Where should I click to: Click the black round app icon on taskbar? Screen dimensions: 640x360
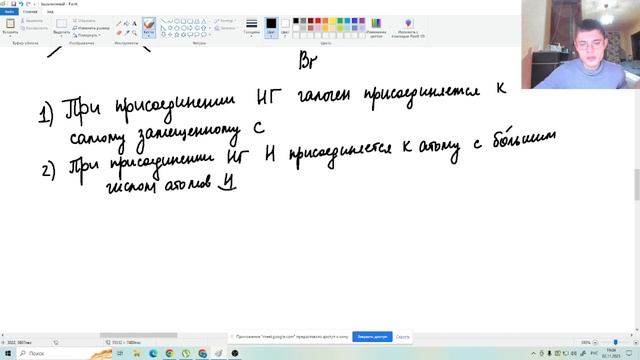(x=235, y=353)
